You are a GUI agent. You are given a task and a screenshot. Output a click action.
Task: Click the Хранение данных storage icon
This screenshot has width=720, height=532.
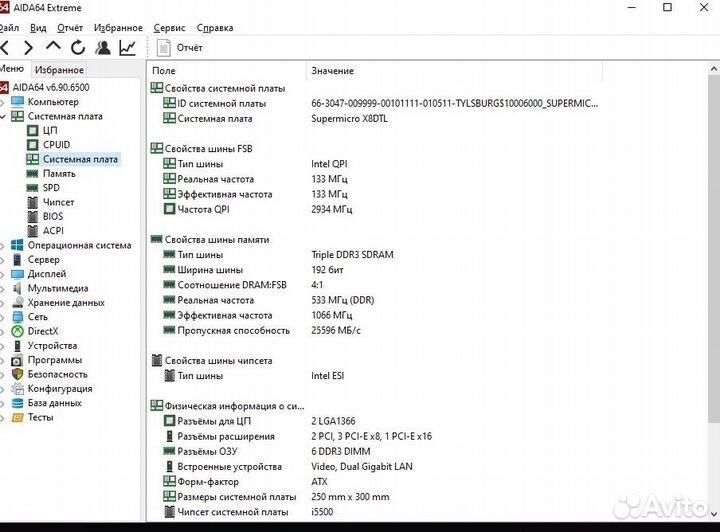click(x=17, y=302)
